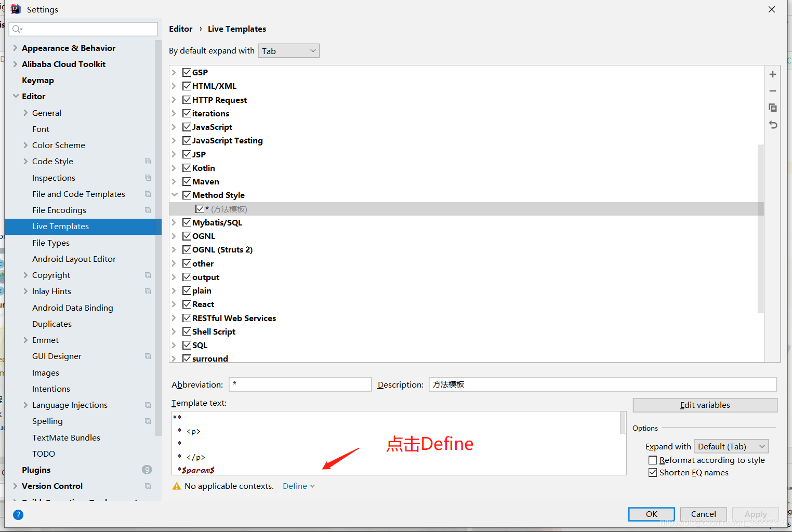Image resolution: width=792 pixels, height=532 pixels.
Task: Toggle the Kotlin group checkbox
Action: click(187, 168)
